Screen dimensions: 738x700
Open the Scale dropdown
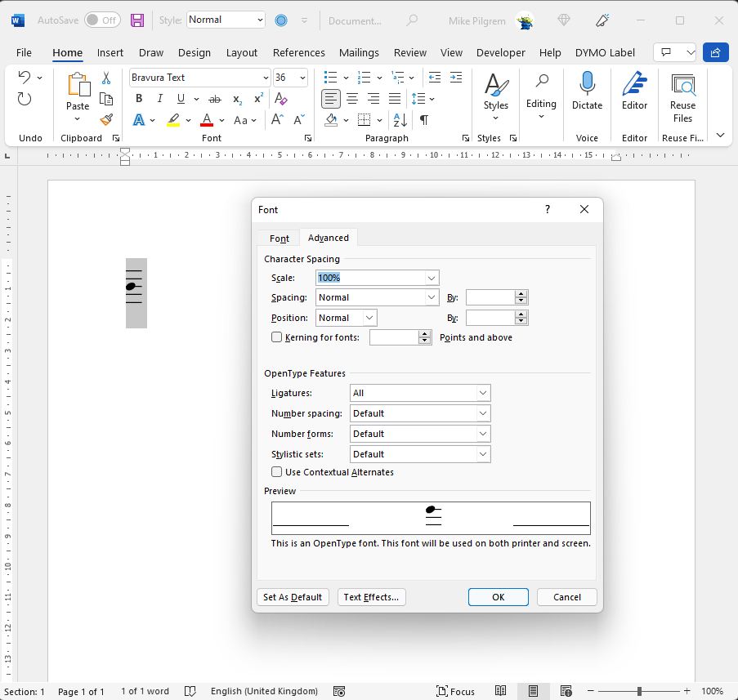click(432, 278)
